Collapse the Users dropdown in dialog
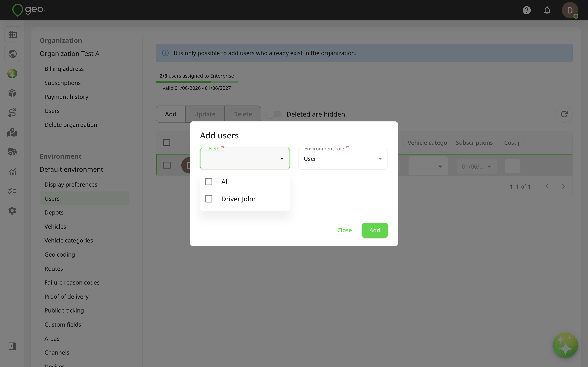This screenshot has height=367, width=588. click(x=282, y=159)
